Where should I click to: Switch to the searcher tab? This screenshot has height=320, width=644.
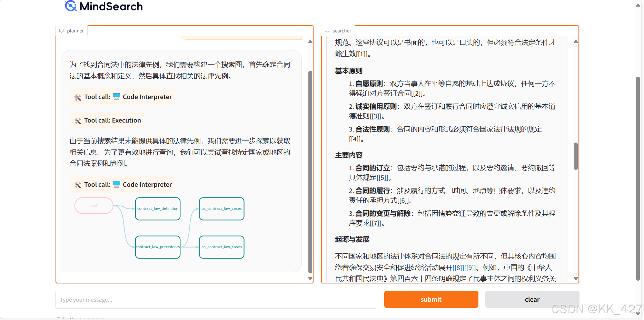(337, 30)
